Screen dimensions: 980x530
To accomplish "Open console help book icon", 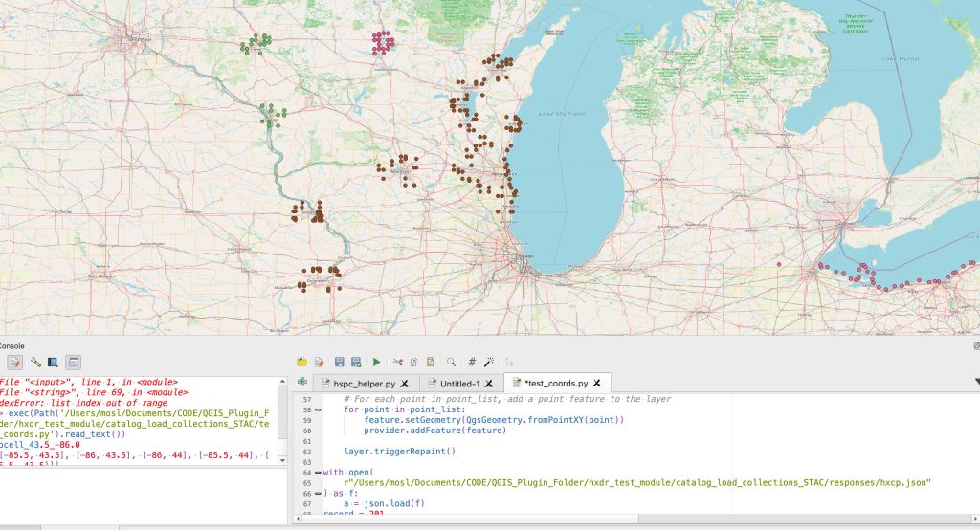I will 53,363.
